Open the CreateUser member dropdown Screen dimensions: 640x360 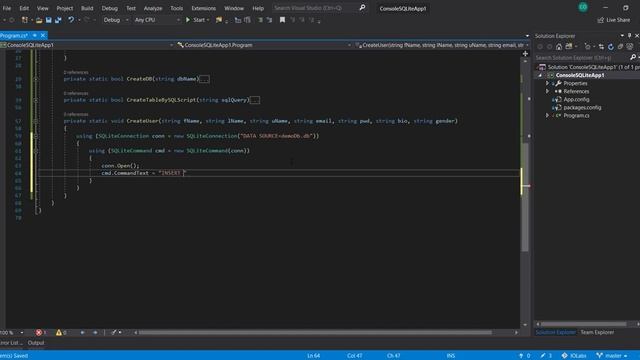[x=442, y=45]
